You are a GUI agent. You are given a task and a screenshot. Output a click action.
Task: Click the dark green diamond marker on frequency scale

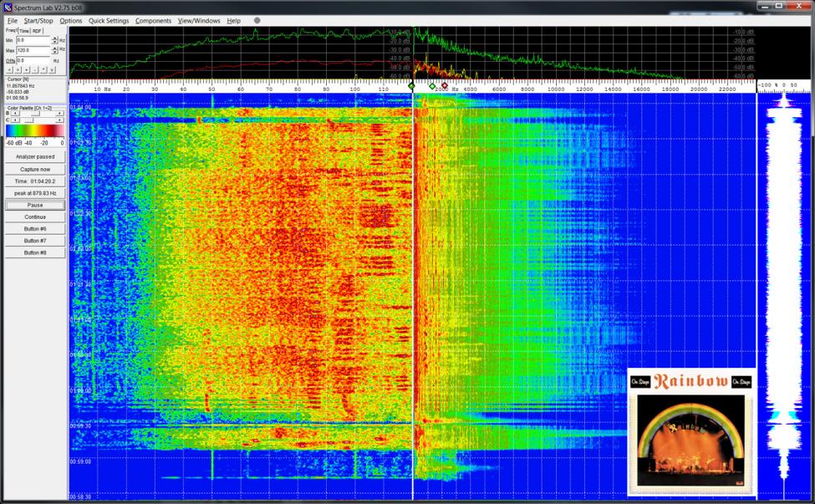411,86
